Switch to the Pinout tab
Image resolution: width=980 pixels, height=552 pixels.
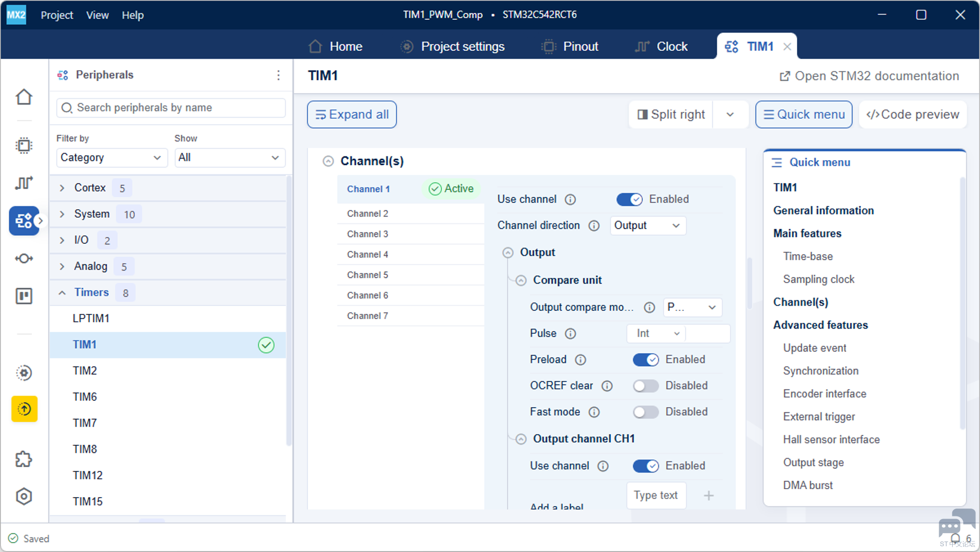coord(570,47)
